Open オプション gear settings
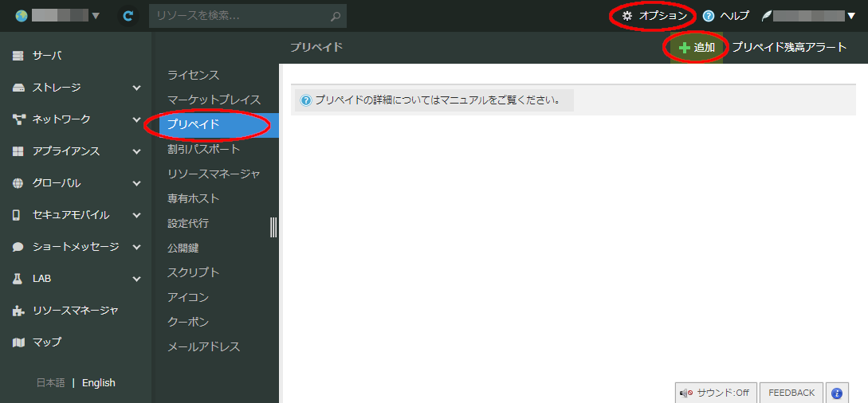Image resolution: width=868 pixels, height=403 pixels. point(654,16)
